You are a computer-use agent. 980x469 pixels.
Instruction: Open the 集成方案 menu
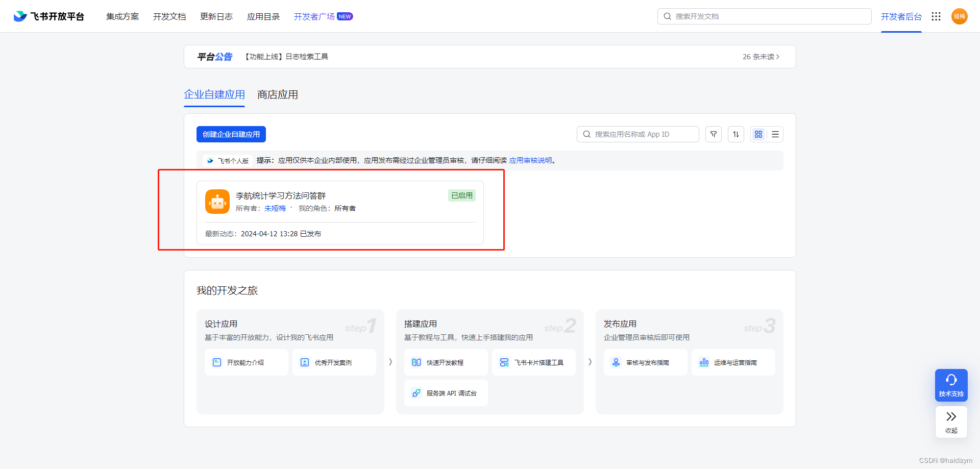pos(122,16)
